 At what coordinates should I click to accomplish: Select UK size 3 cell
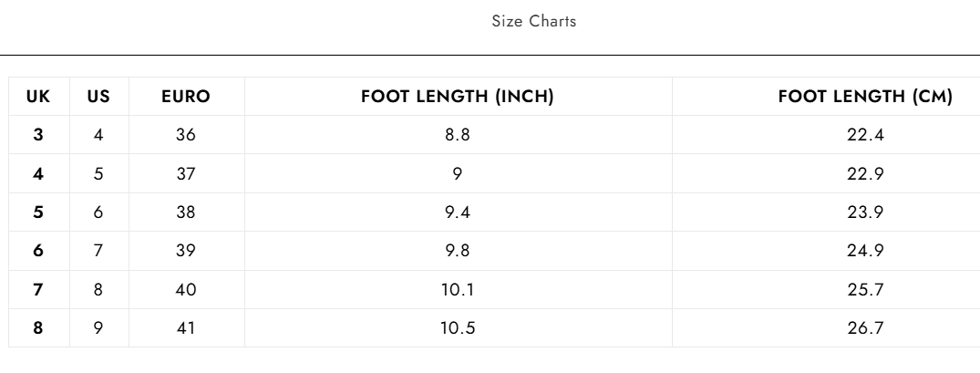pyautogui.click(x=38, y=136)
